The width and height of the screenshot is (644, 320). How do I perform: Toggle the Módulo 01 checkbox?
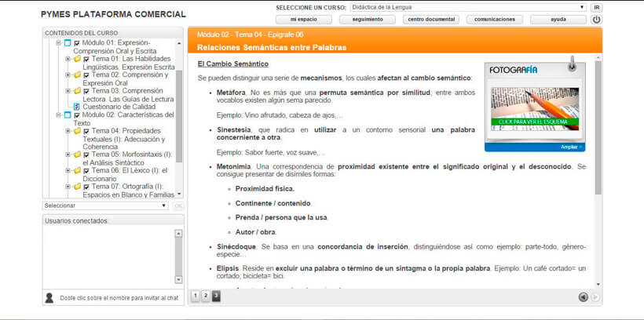(x=77, y=43)
